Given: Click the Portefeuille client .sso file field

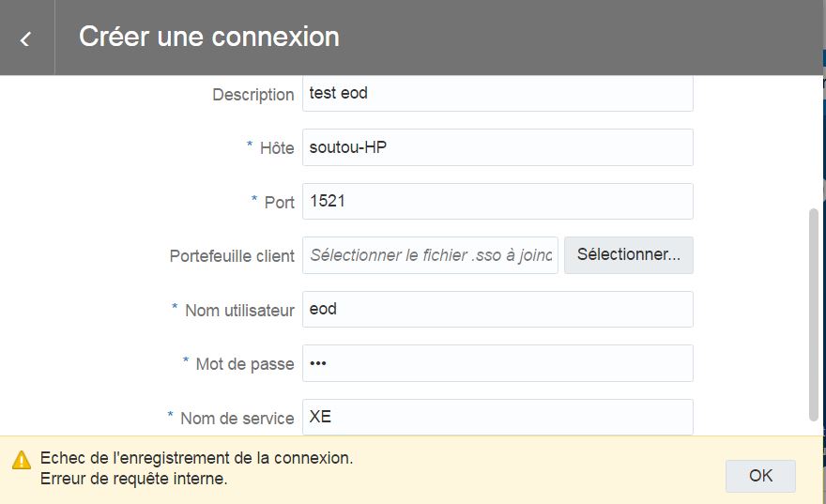Looking at the screenshot, I should [x=430, y=255].
